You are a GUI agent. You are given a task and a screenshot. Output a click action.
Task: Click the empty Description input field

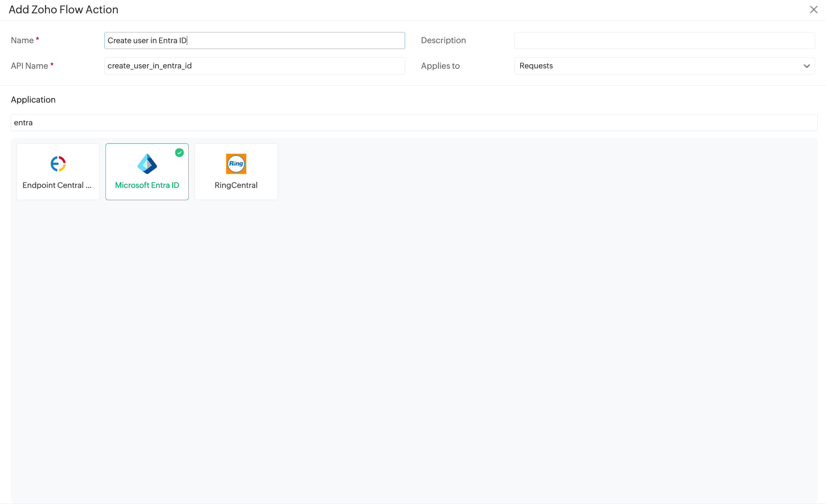(664, 40)
